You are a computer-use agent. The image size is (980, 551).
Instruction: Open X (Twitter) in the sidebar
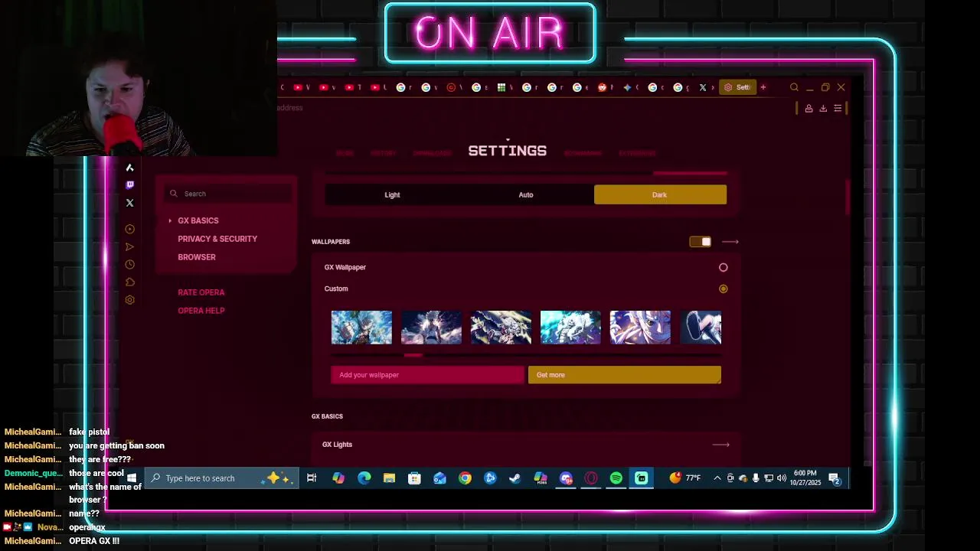click(x=129, y=203)
